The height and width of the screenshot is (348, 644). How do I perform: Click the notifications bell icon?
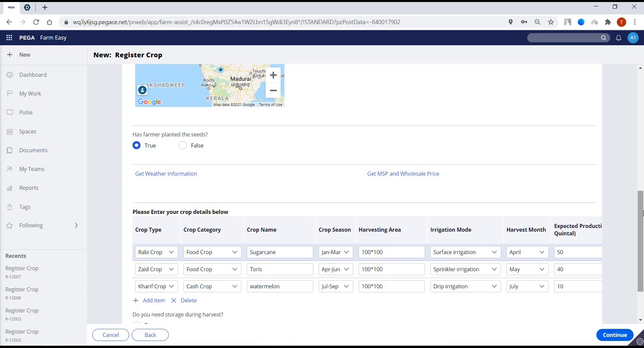pos(619,38)
